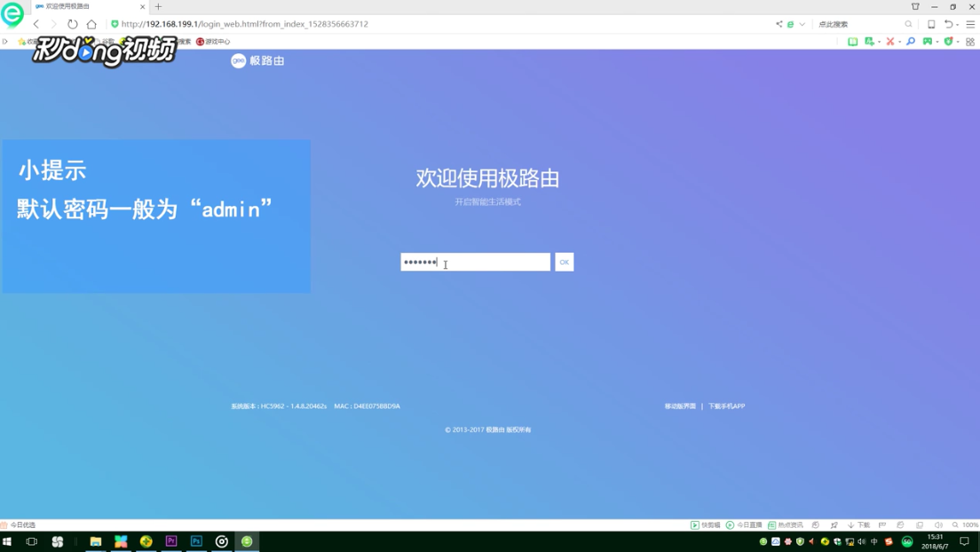Reload the router login page

pyautogui.click(x=73, y=24)
